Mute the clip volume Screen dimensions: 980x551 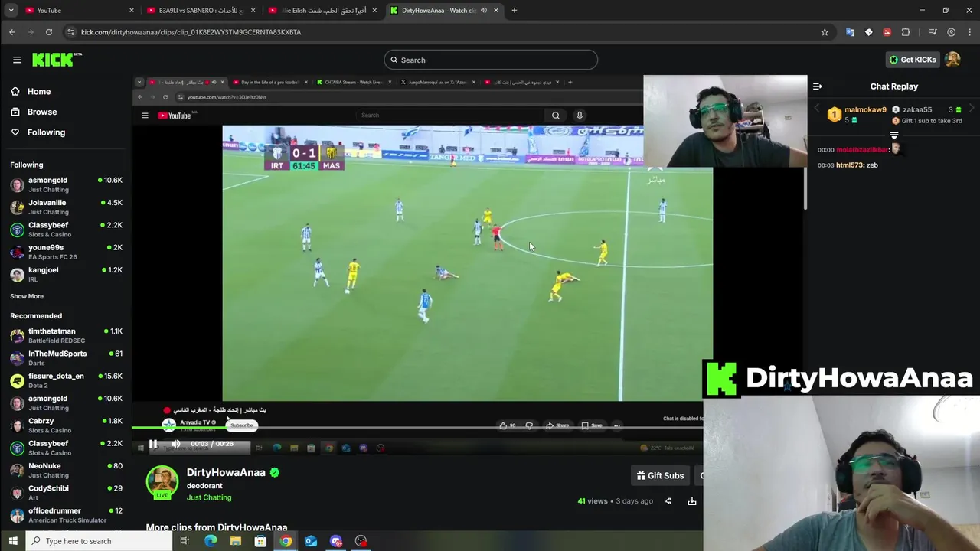[176, 444]
